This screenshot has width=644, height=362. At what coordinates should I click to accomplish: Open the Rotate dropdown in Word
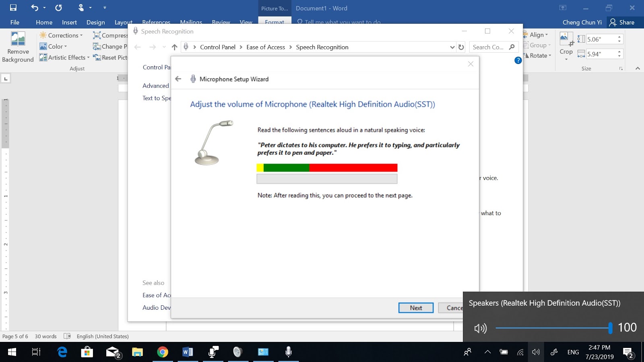tap(538, 56)
